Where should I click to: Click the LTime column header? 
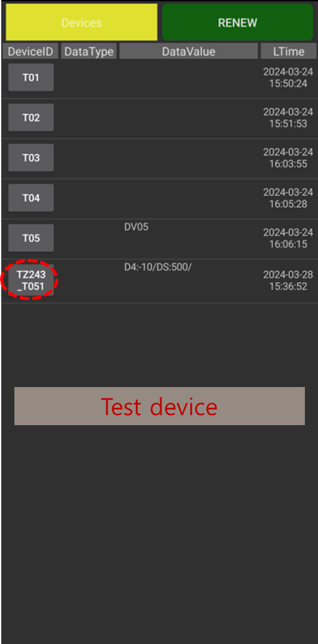pyautogui.click(x=289, y=51)
